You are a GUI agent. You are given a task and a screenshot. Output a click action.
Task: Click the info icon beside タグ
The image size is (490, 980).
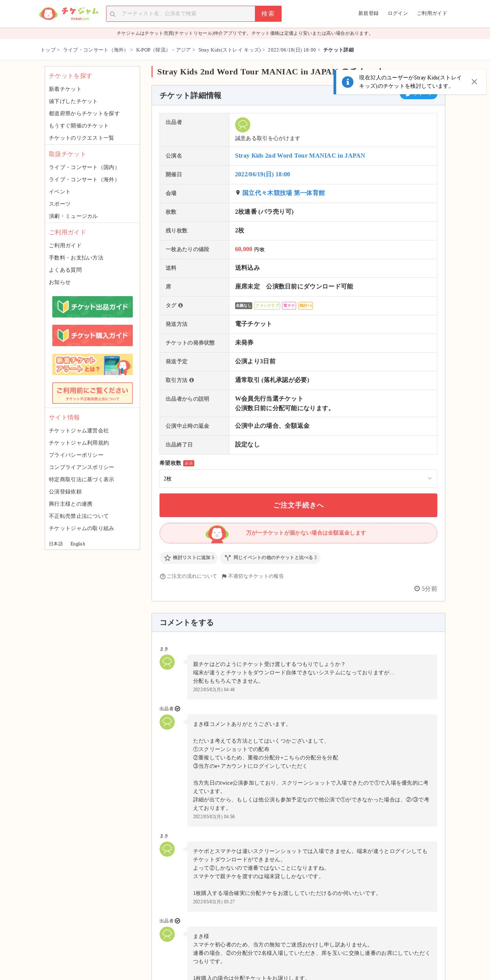(181, 305)
